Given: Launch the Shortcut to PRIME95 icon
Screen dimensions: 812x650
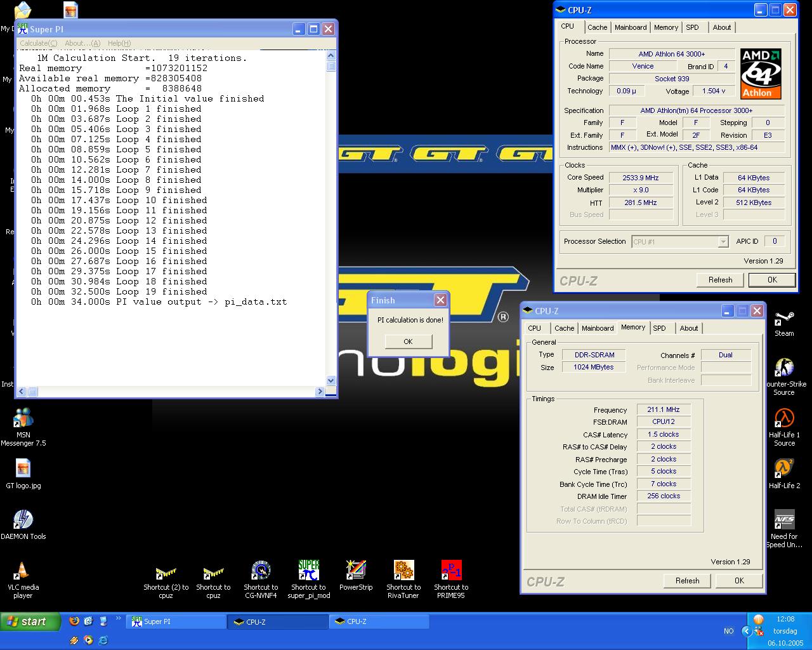Looking at the screenshot, I should [451, 580].
